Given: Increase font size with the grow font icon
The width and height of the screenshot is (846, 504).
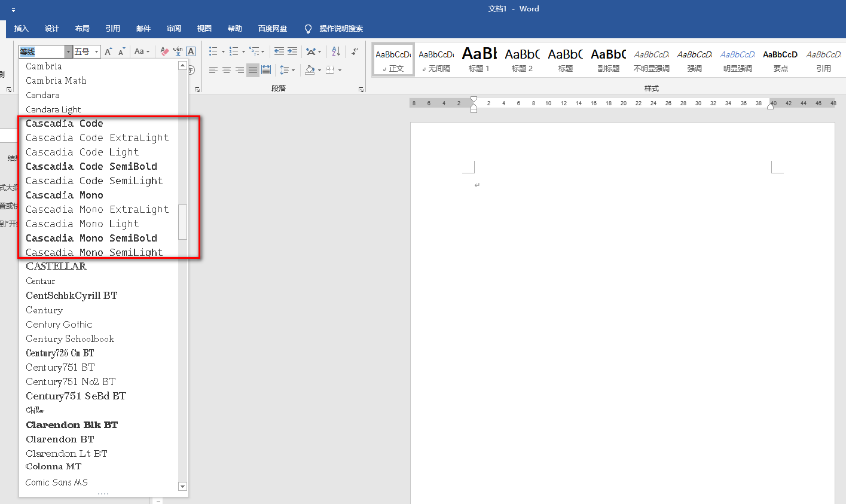Looking at the screenshot, I should tap(108, 51).
